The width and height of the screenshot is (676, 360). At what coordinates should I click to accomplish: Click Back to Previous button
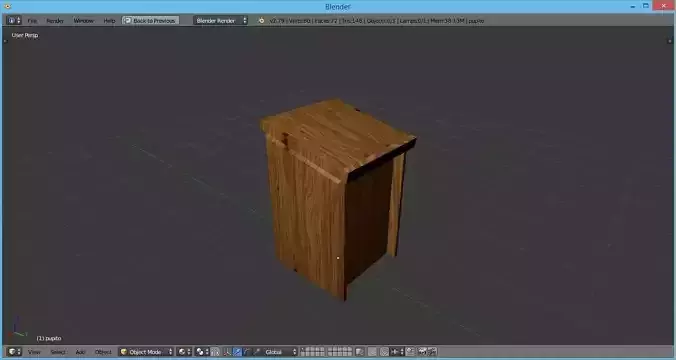click(150, 20)
